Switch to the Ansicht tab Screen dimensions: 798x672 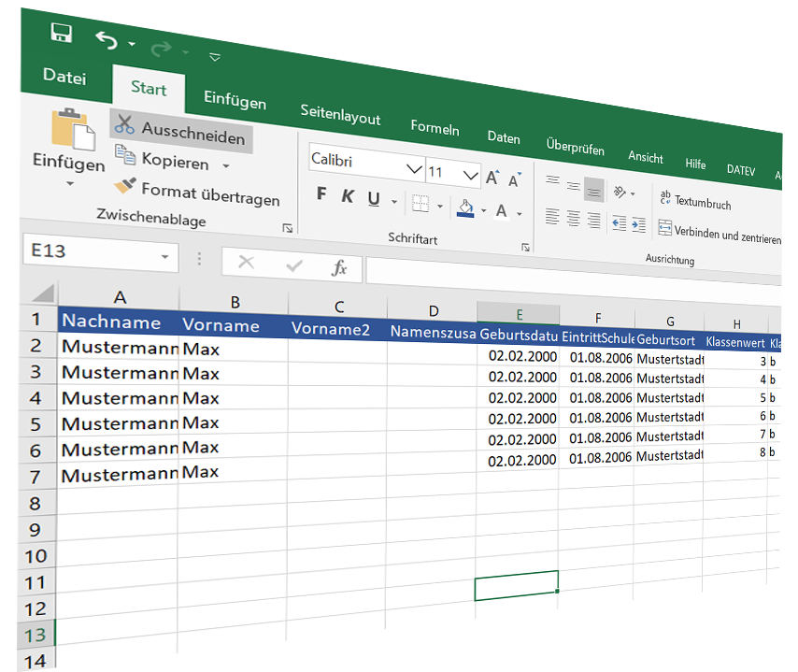[646, 157]
